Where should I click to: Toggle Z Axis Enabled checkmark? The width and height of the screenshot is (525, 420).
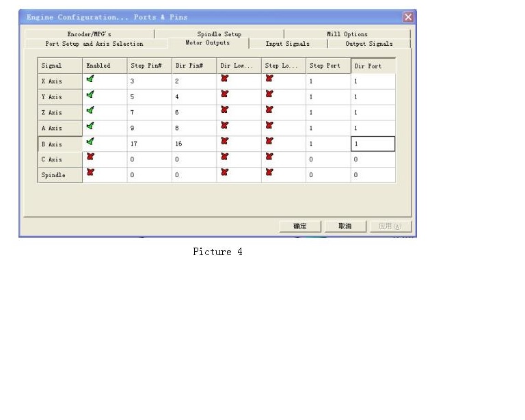click(x=90, y=110)
